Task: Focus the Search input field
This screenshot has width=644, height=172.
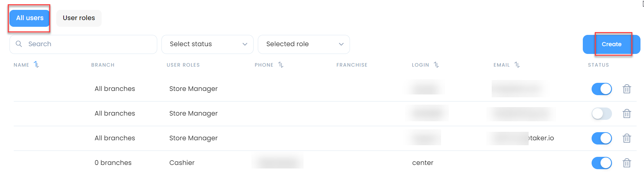Action: click(83, 44)
